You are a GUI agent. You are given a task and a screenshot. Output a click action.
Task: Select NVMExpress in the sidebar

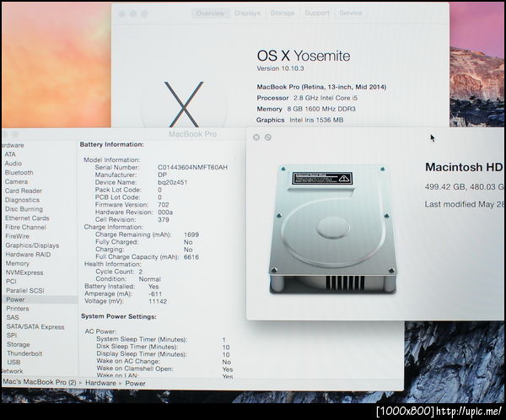pos(24,272)
